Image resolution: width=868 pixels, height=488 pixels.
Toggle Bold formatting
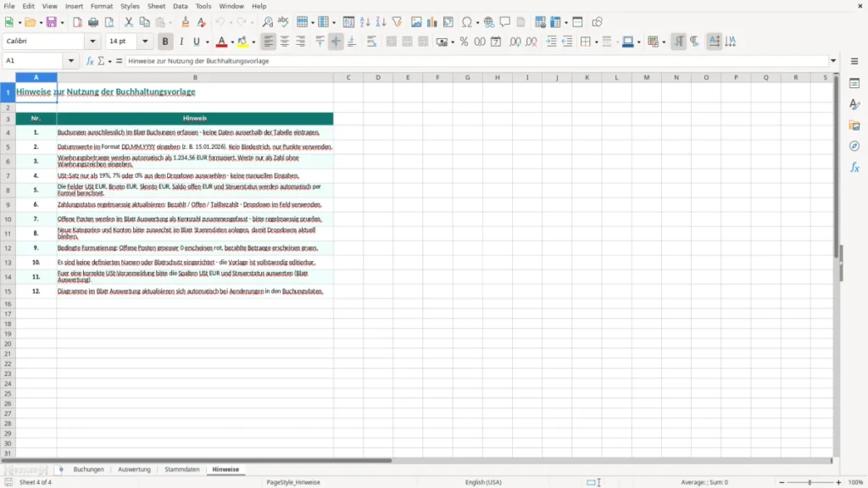[165, 42]
